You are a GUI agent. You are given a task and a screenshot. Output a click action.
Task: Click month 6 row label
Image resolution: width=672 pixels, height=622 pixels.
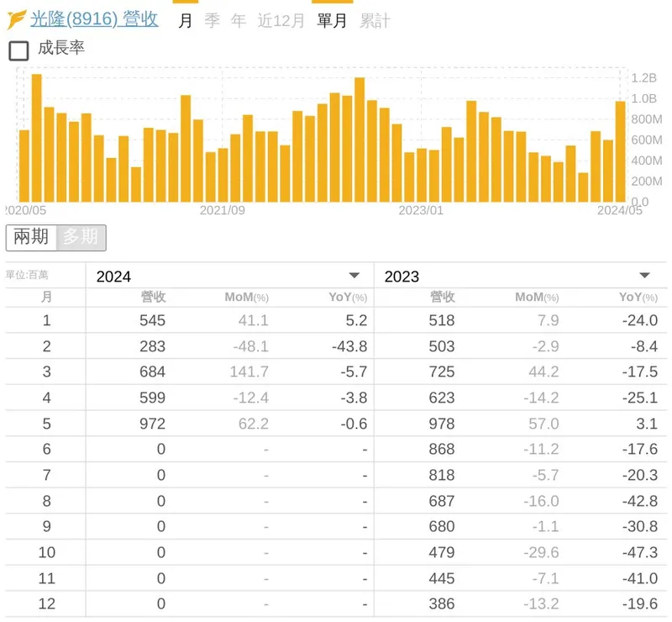pos(47,449)
